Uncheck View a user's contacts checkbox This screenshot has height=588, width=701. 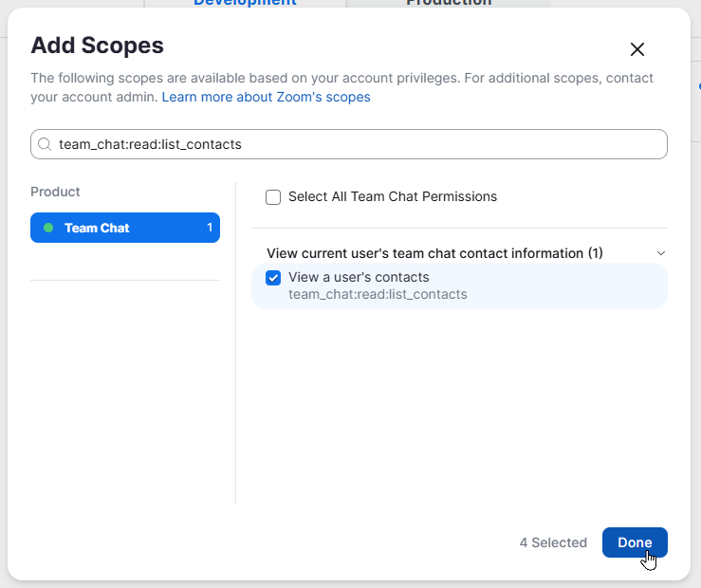273,278
